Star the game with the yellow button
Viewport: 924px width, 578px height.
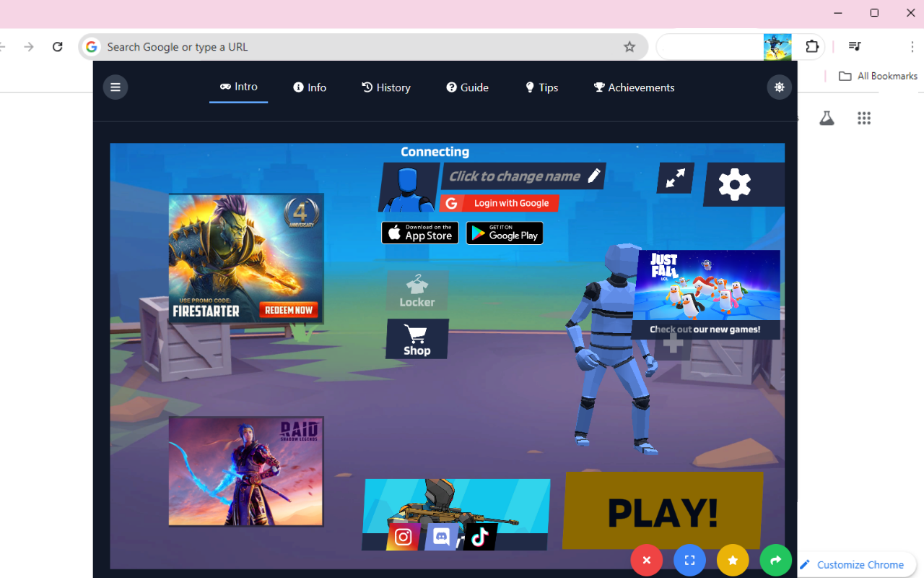coord(732,560)
